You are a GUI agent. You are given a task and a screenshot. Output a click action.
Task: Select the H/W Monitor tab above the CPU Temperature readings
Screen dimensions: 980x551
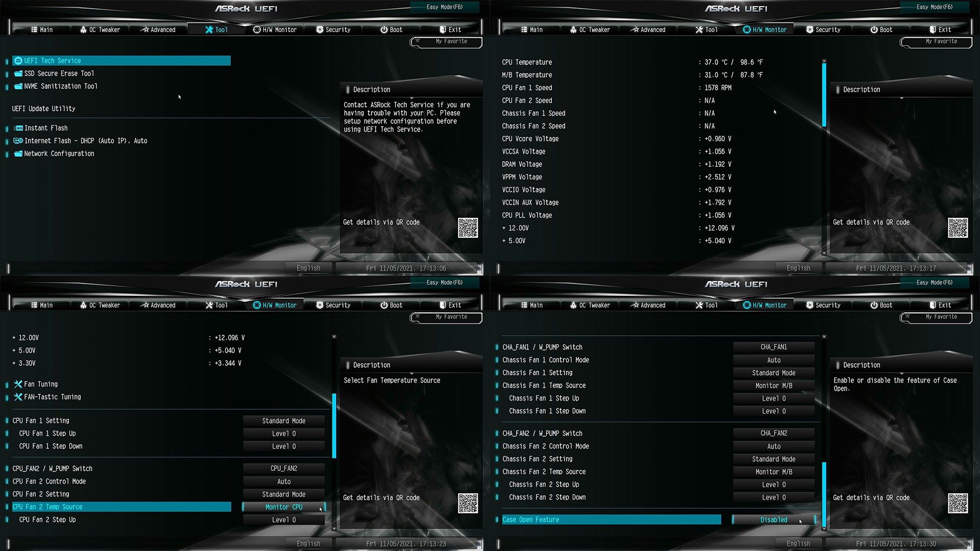[x=765, y=30]
